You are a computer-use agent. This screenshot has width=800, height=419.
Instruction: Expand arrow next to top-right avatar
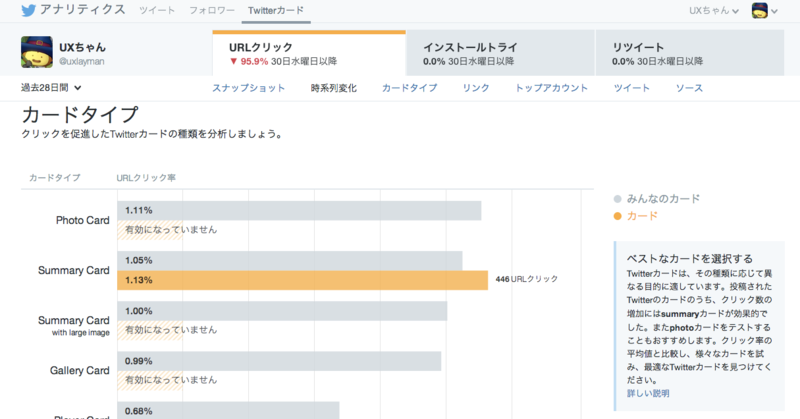pos(774,11)
